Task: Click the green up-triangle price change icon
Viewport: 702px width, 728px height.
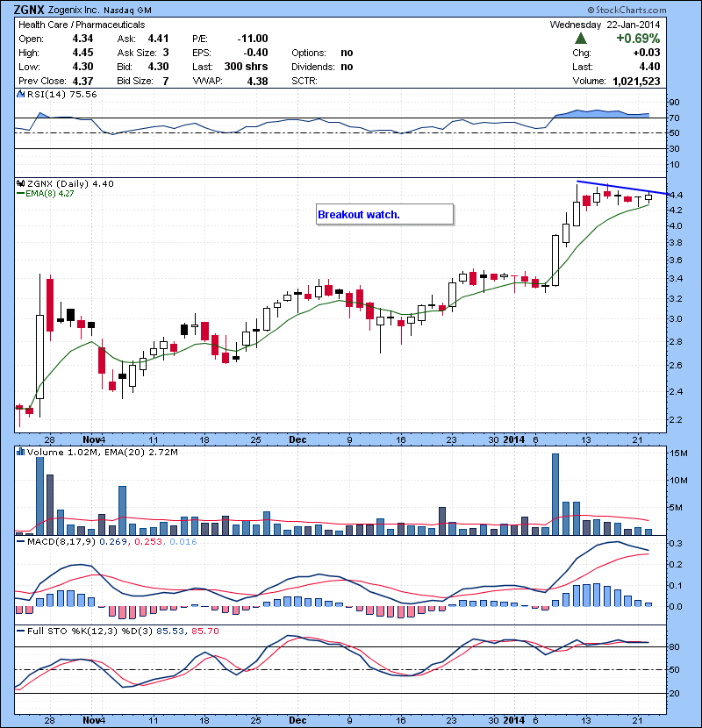Action: [581, 39]
